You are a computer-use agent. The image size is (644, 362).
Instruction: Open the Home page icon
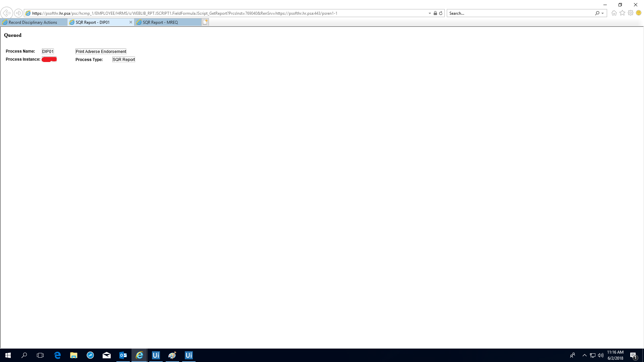tap(614, 13)
